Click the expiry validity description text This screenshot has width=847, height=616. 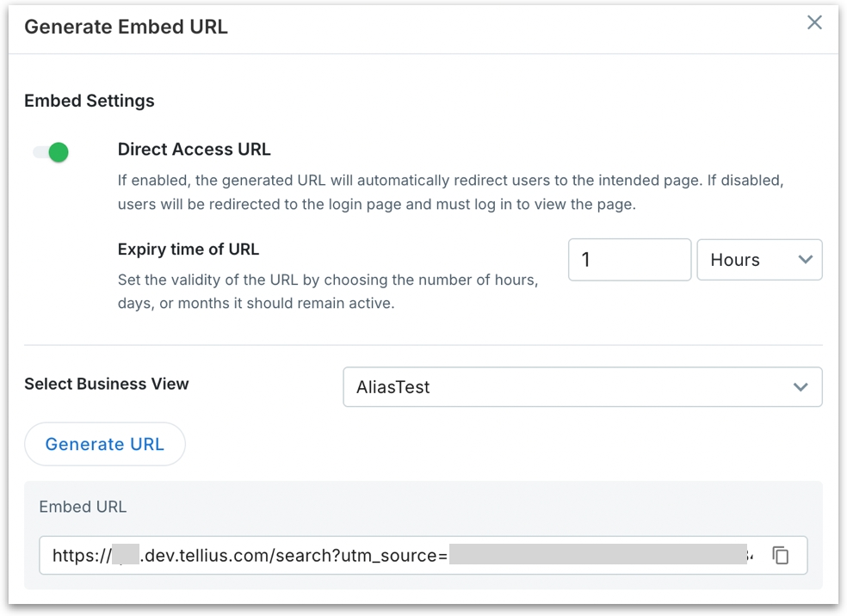(x=327, y=293)
